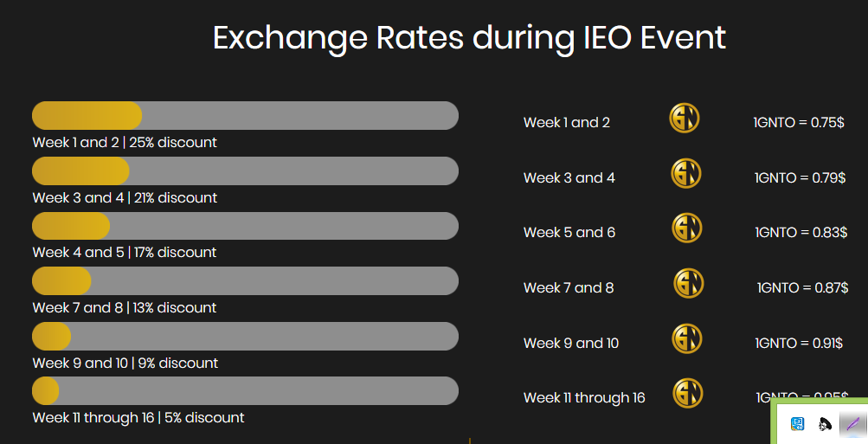Open the purple feather icon in the tray

(x=852, y=424)
